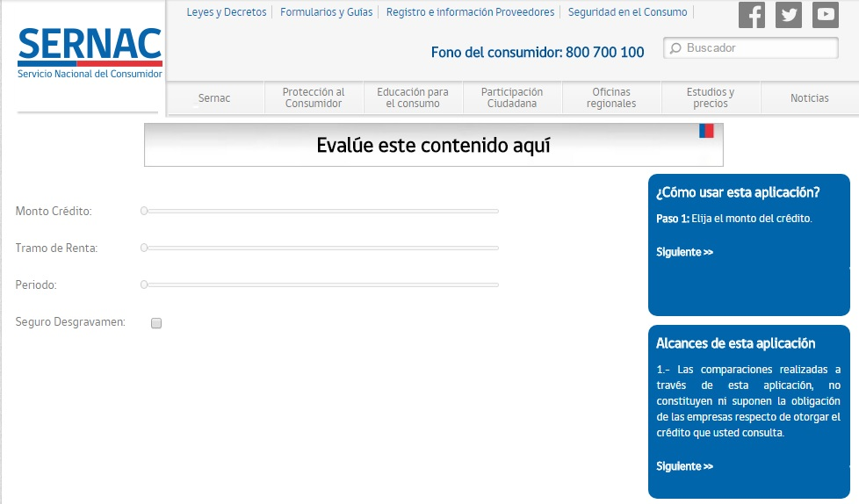Open Protección al Consumidor menu
The height and width of the screenshot is (504, 859).
click(x=314, y=97)
